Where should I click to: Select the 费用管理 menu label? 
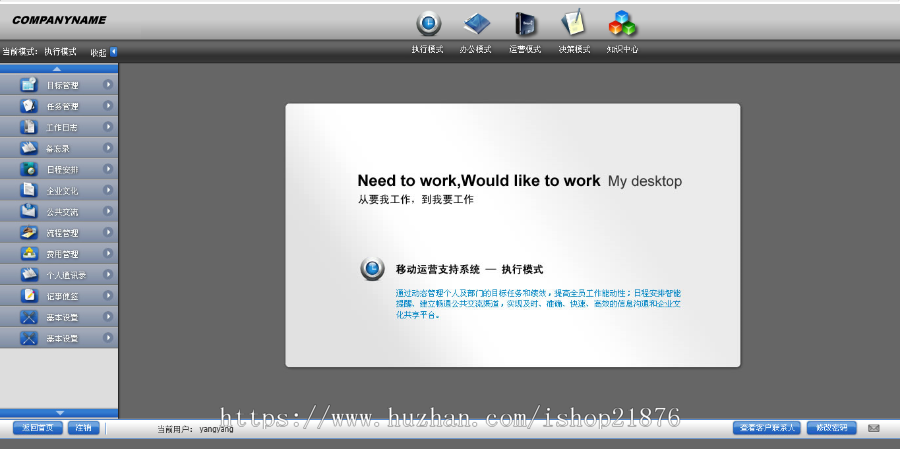pos(63,254)
